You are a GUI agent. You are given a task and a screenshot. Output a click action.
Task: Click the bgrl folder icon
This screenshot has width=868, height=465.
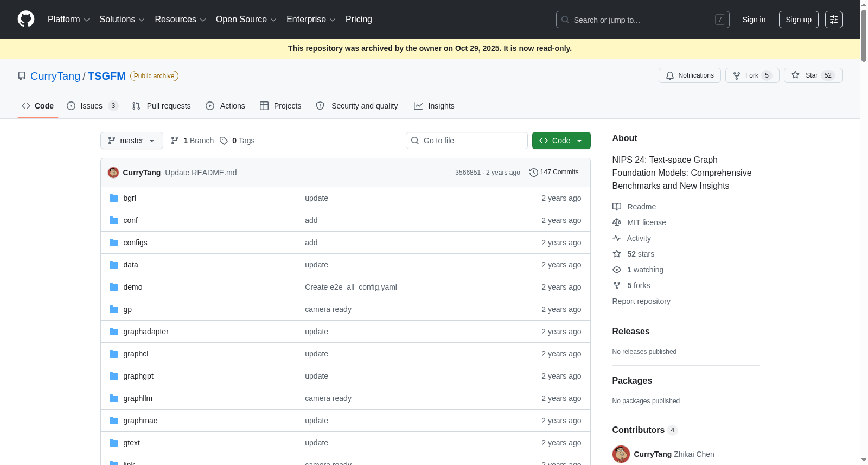click(x=114, y=198)
